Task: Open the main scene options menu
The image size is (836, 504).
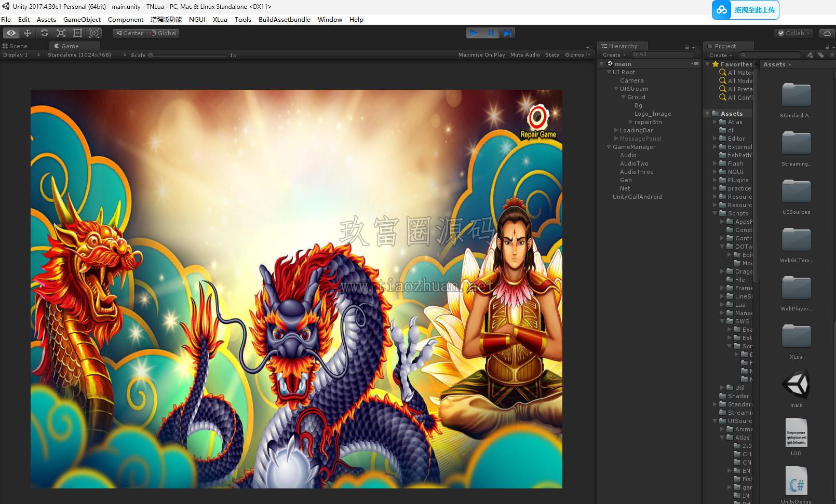Action: tap(695, 64)
